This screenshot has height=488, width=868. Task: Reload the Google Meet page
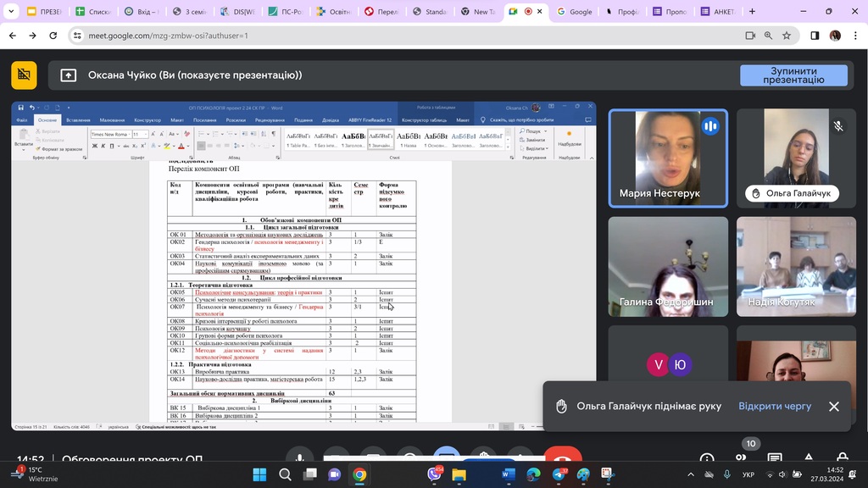tap(53, 36)
